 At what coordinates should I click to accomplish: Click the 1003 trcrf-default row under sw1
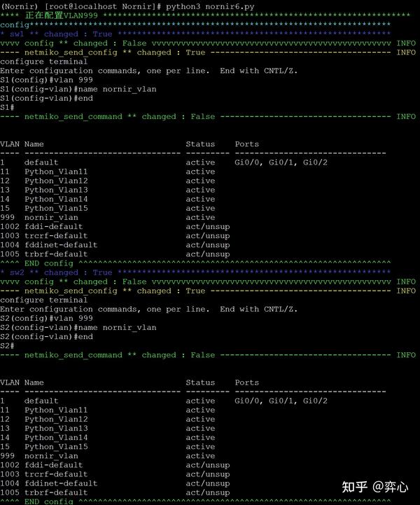pos(115,236)
